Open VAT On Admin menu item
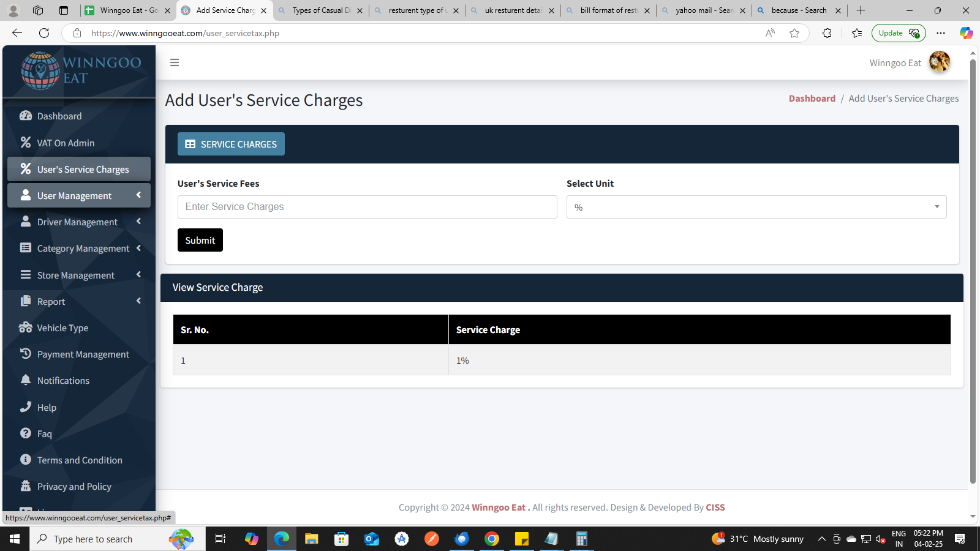 tap(66, 143)
